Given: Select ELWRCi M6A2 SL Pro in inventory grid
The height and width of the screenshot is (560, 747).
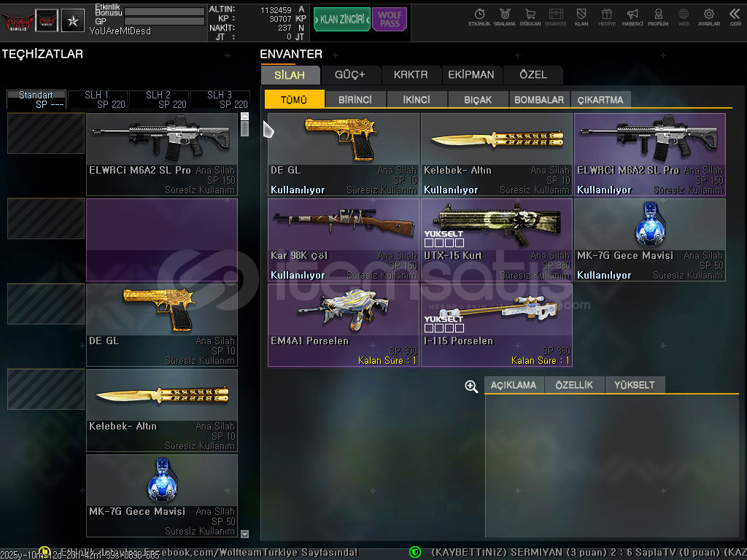Looking at the screenshot, I should click(x=650, y=155).
